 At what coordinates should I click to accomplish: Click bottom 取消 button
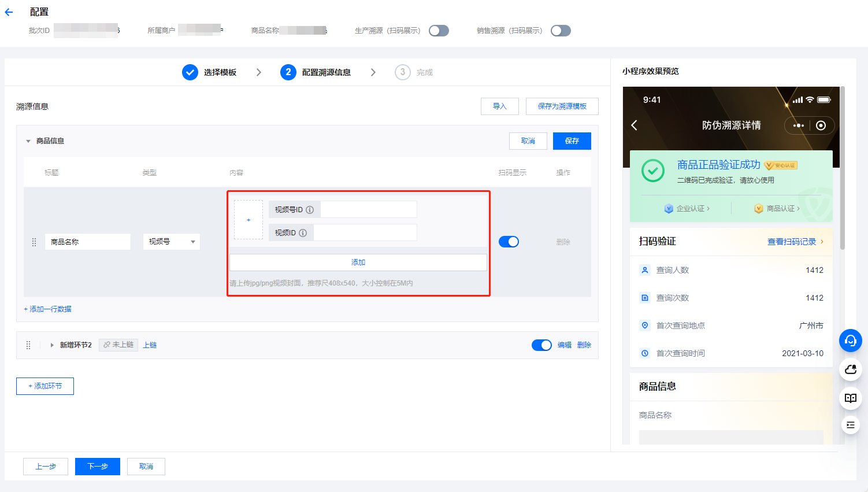pyautogui.click(x=146, y=467)
